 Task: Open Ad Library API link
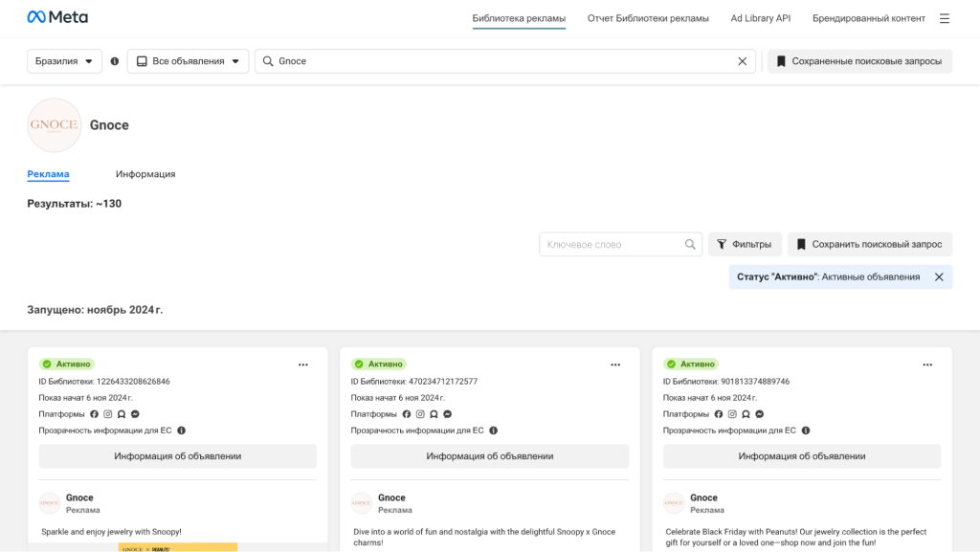coord(761,19)
